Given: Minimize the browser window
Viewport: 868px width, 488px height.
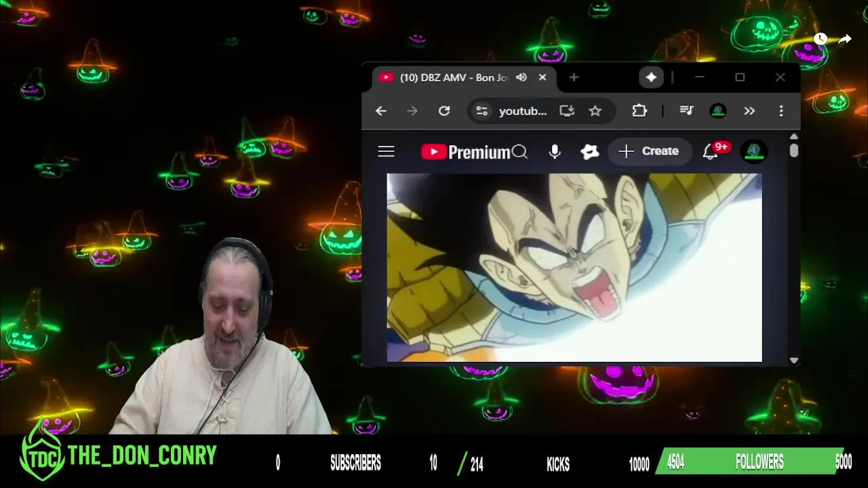Looking at the screenshot, I should [699, 77].
